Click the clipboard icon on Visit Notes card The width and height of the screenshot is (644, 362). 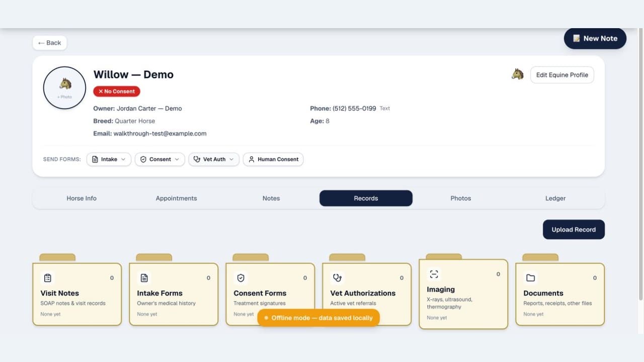click(48, 278)
